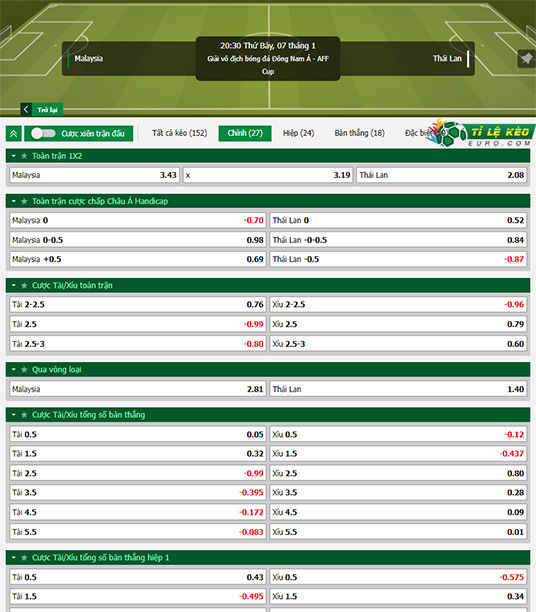Select Xỉu 0.5 total goals at -0.12
The height and width of the screenshot is (612, 536).
point(398,434)
